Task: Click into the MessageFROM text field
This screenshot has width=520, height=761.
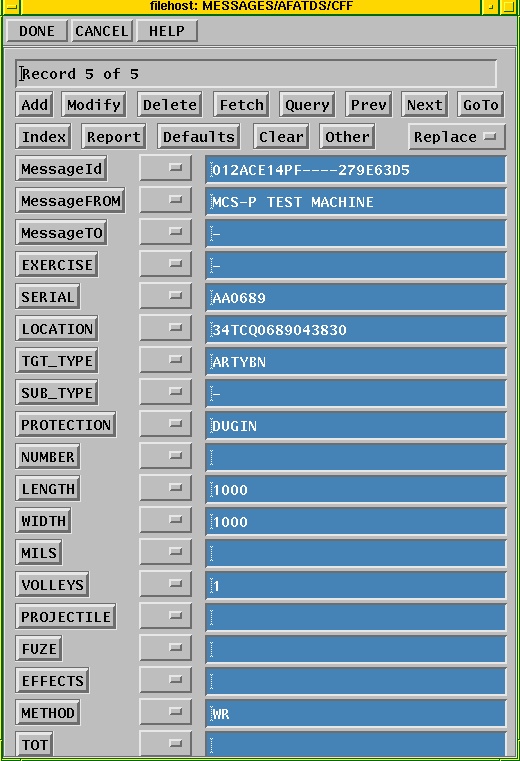Action: pos(356,201)
